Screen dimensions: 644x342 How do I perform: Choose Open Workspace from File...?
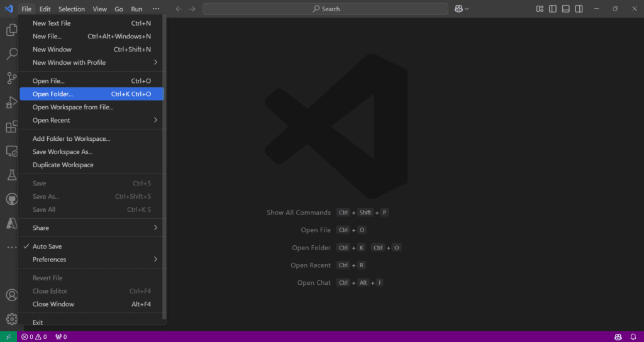tap(92, 107)
